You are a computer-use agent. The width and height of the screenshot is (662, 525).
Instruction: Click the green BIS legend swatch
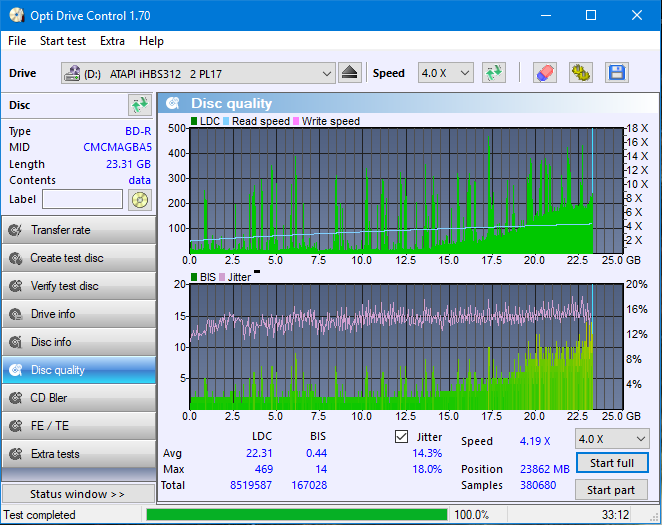pyautogui.click(x=194, y=277)
